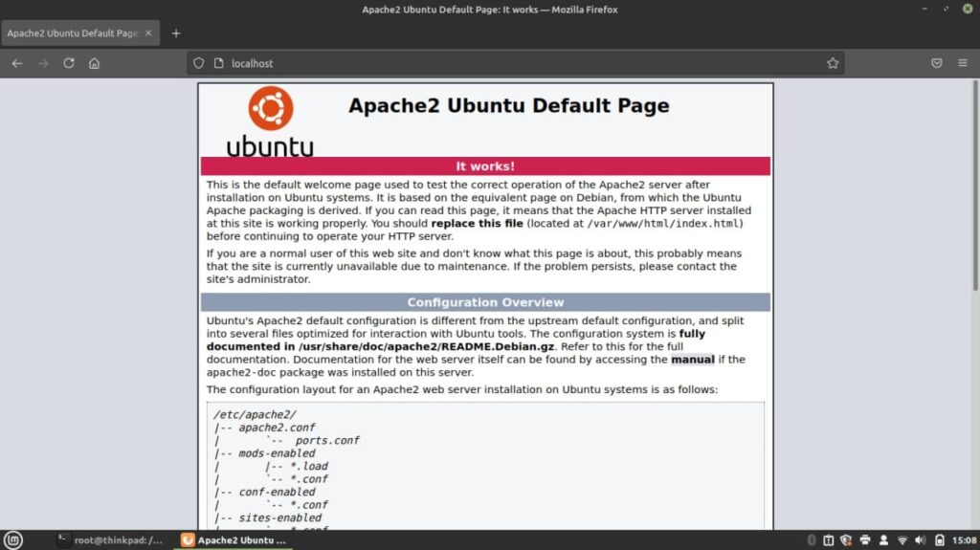Click the heading "Apache2 Ubuntu Default Page"
This screenshot has height=550, width=980.
point(509,105)
